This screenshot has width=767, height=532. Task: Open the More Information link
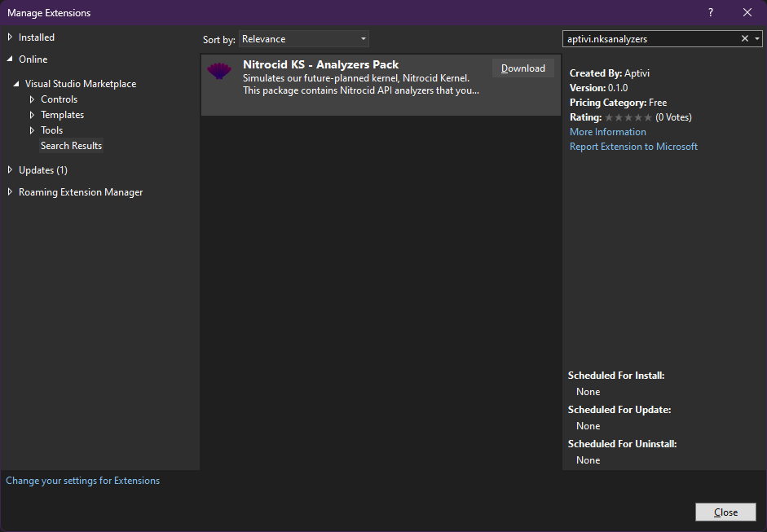(607, 132)
